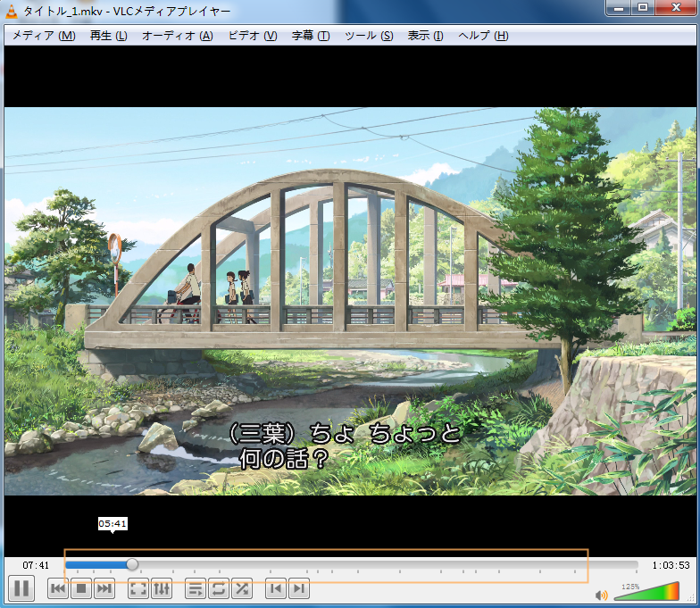Open the 表示 (I) menu
The height and width of the screenshot is (608, 700).
425,36
